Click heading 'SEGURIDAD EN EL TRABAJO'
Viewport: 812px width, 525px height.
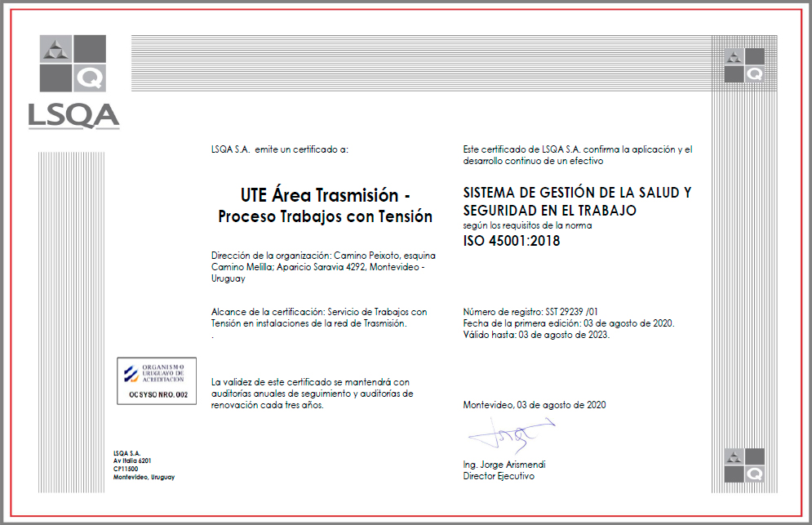coord(549,211)
